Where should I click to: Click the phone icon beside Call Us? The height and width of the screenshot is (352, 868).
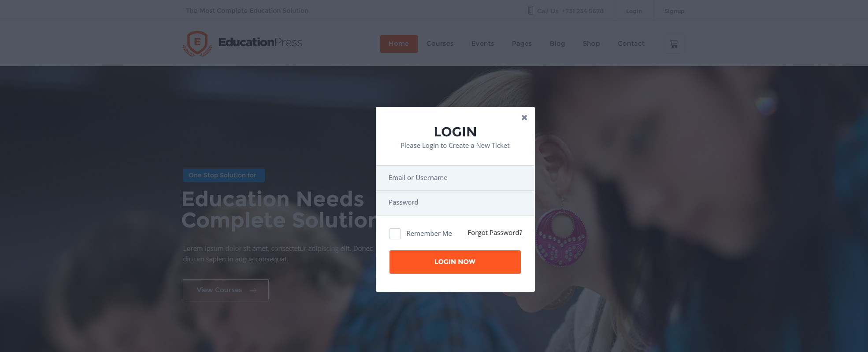point(530,11)
